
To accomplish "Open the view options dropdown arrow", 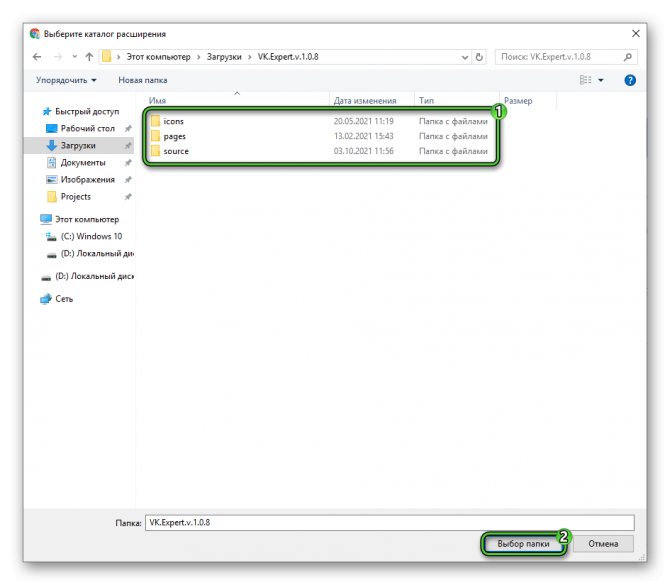I will (x=601, y=80).
